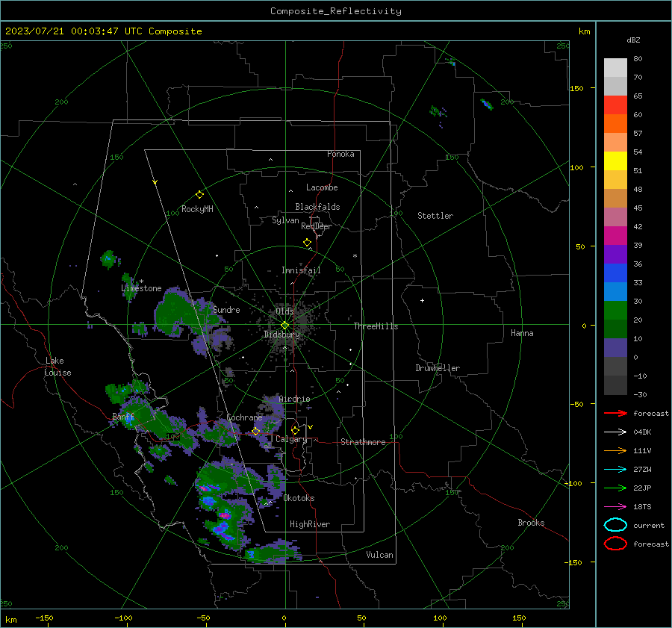Click the Sylvan town label
The image size is (672, 628).
pyautogui.click(x=285, y=220)
